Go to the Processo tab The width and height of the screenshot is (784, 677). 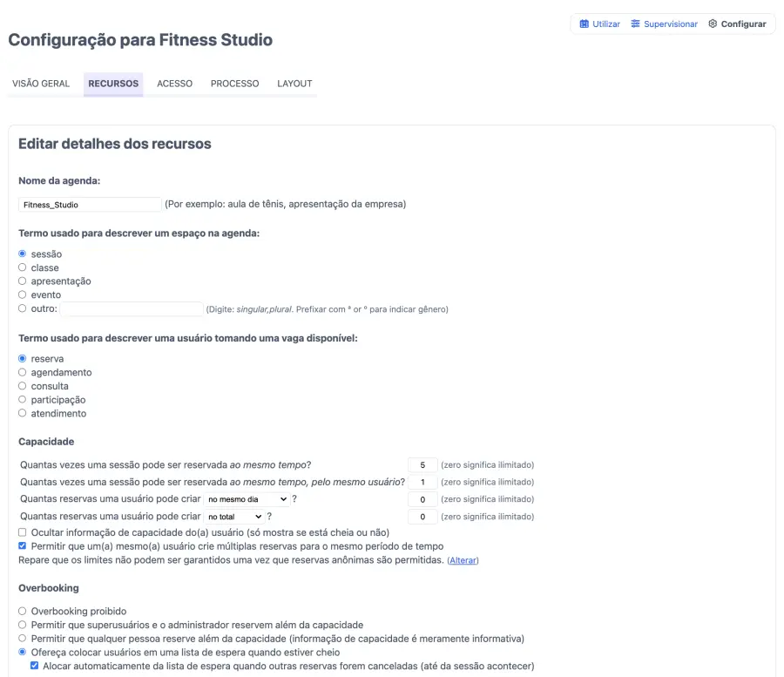point(234,84)
